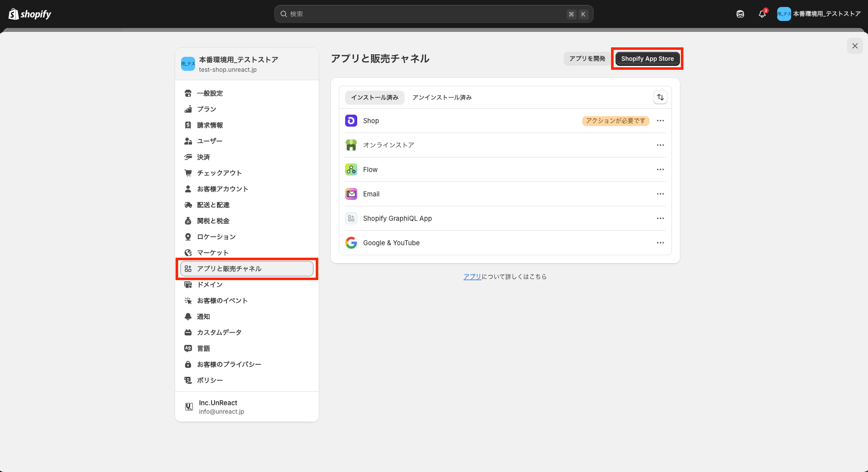The width and height of the screenshot is (868, 472).
Task: Open notifications via the bell icon
Action: [762, 14]
